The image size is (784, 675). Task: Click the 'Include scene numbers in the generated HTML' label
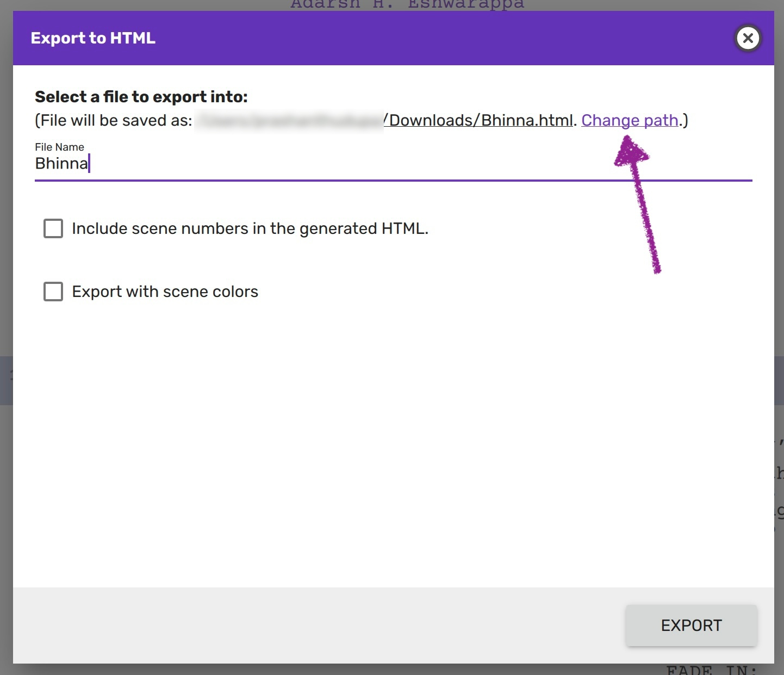pos(250,228)
